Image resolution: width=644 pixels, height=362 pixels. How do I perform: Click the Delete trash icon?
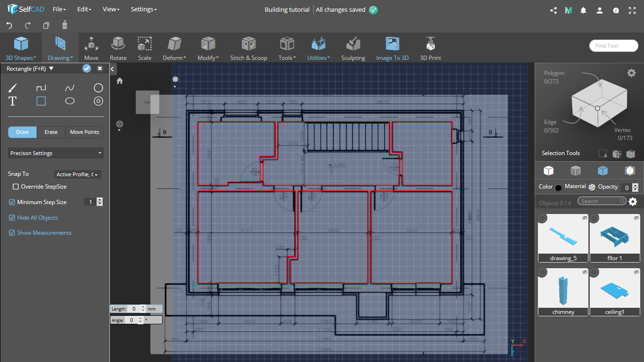point(65,25)
